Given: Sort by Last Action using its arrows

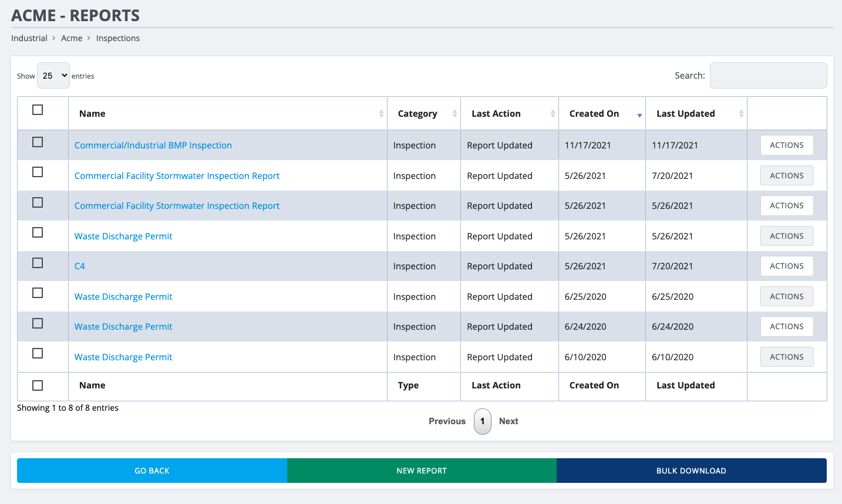Looking at the screenshot, I should 553,114.
